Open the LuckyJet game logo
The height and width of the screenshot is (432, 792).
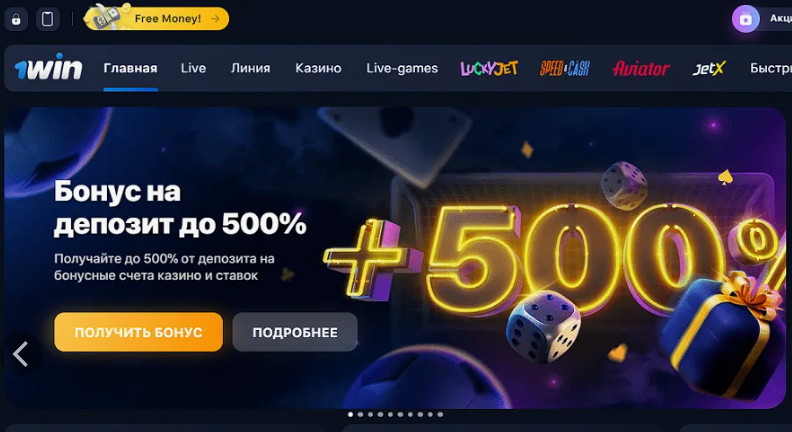coord(489,68)
